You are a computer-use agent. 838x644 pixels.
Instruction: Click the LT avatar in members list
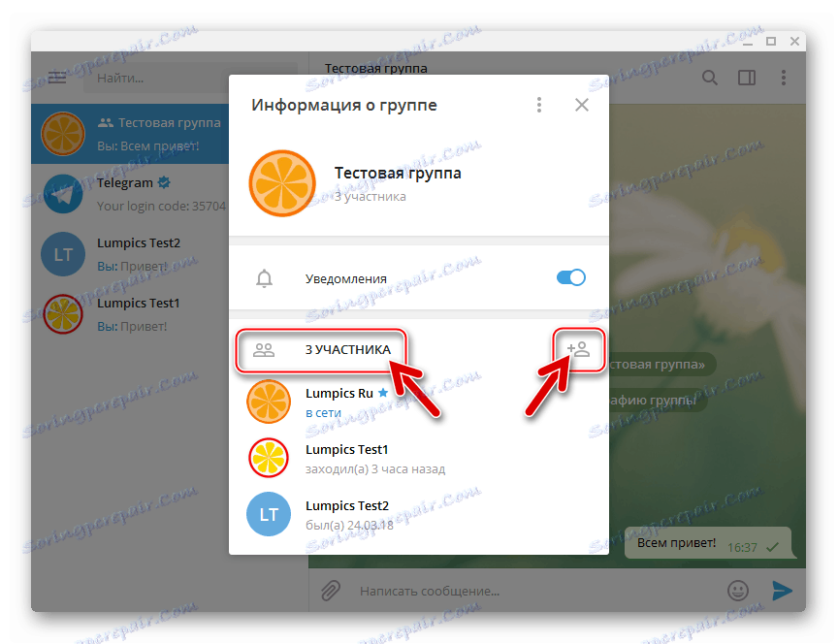click(x=269, y=514)
